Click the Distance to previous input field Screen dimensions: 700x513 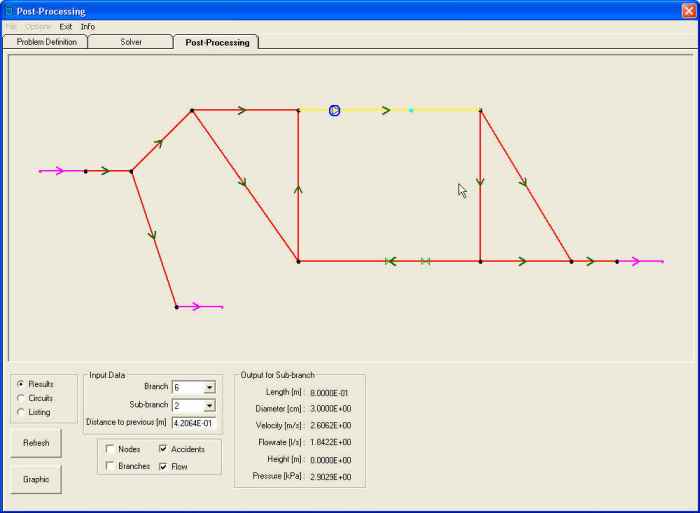[193, 423]
